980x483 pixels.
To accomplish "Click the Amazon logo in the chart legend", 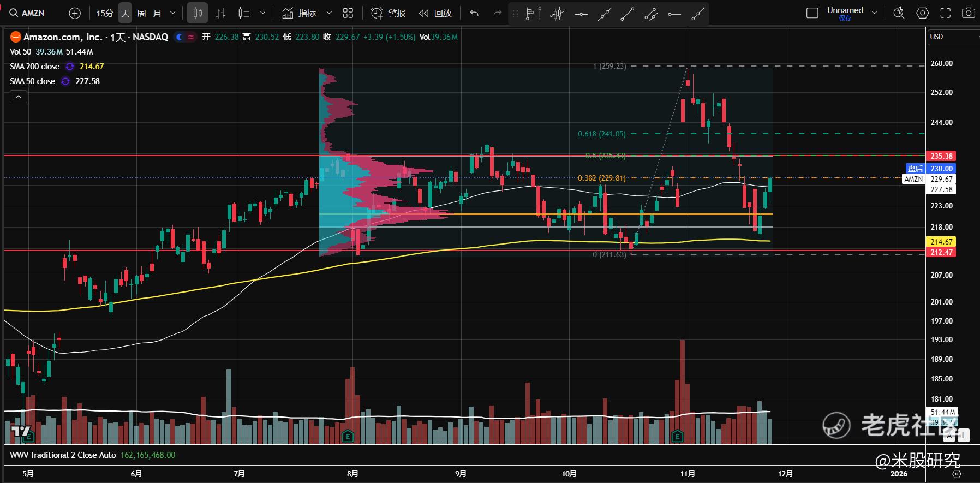I will coord(15,37).
